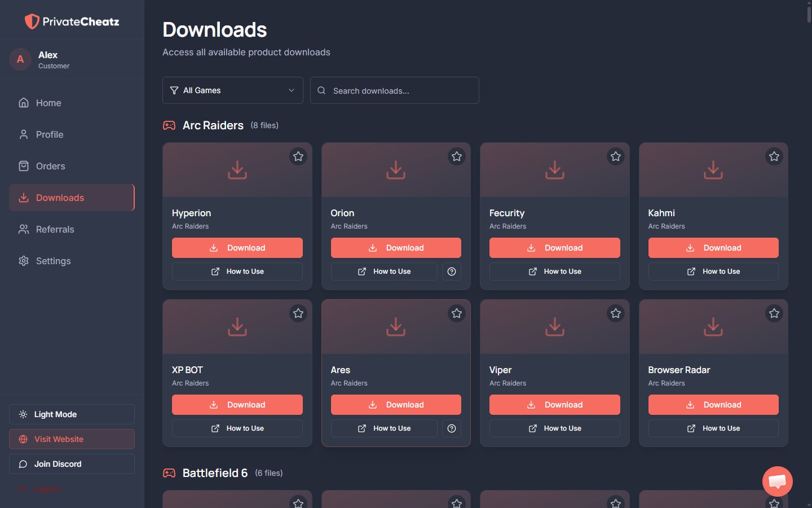812x508 pixels.
Task: Focus the Search downloads field
Action: click(395, 90)
